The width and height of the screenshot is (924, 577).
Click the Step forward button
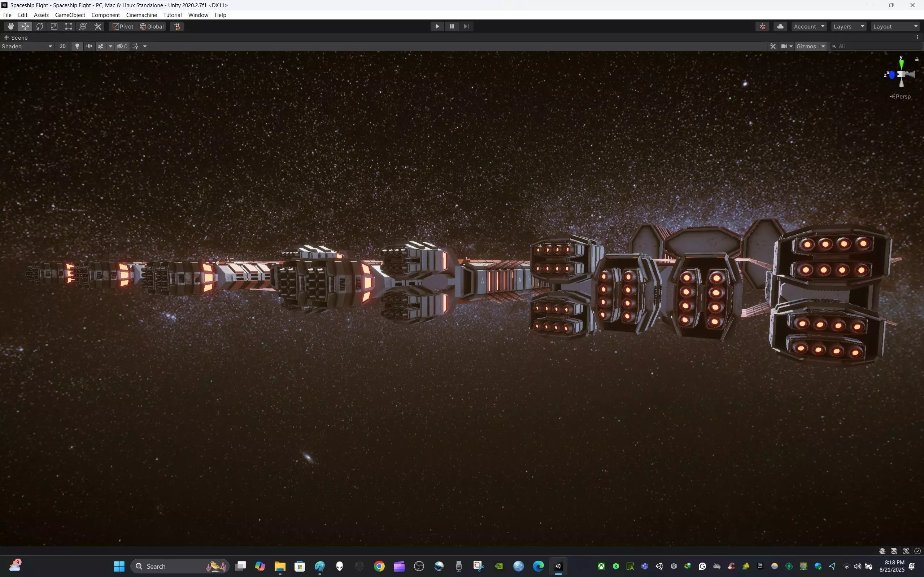pyautogui.click(x=466, y=26)
